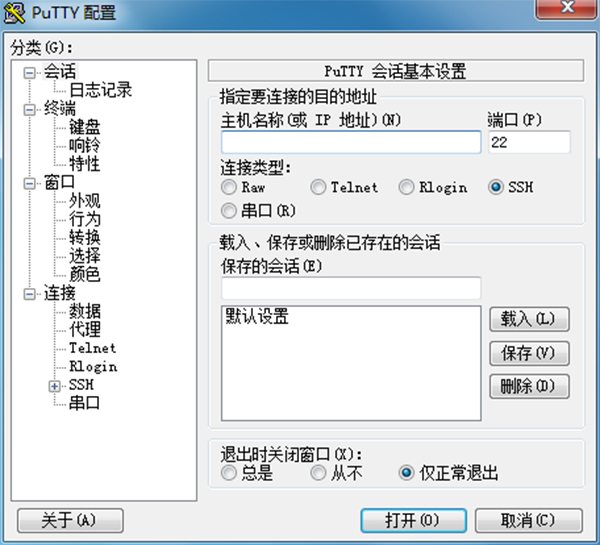Select 默认设置 in saved sessions list
The image size is (600, 545).
click(257, 316)
